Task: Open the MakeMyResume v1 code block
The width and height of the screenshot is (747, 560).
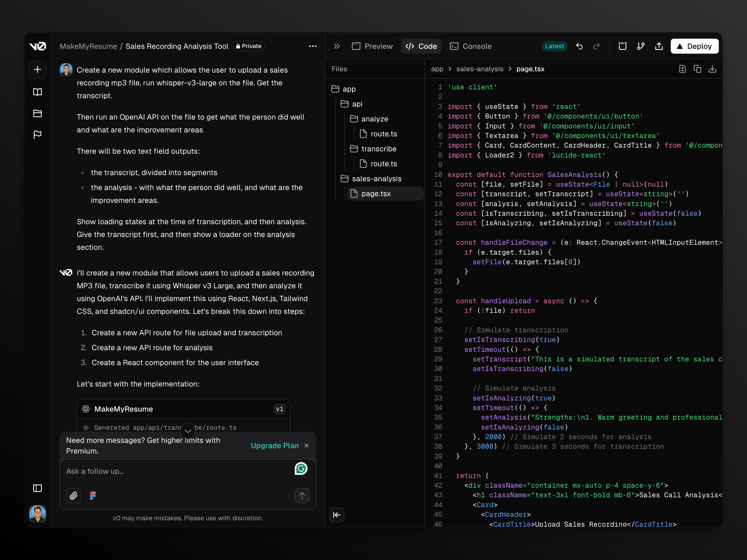Action: (x=183, y=409)
